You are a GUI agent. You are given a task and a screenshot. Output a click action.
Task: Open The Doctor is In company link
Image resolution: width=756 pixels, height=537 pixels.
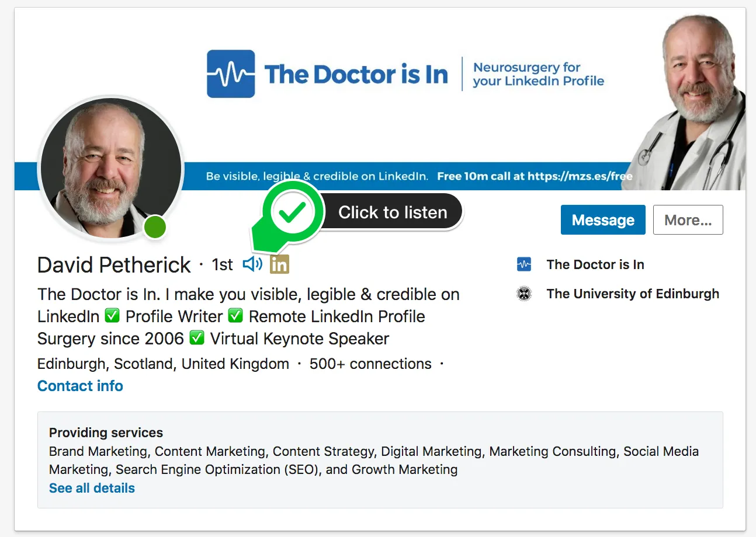[x=595, y=264]
